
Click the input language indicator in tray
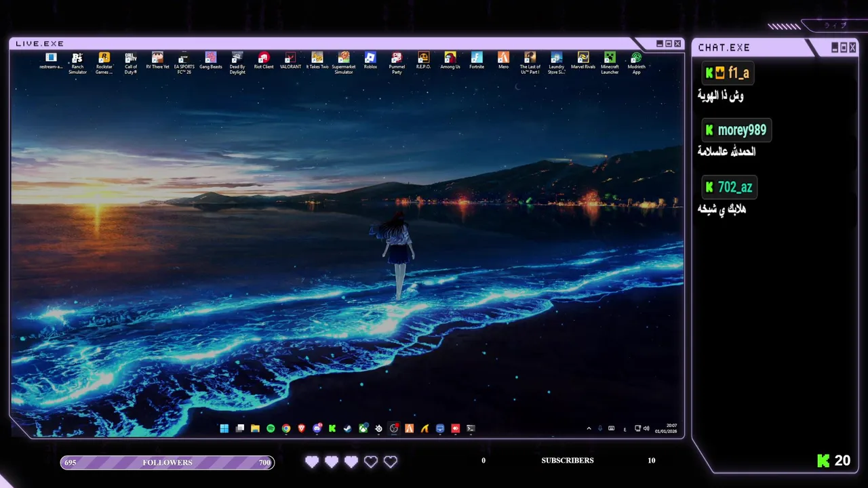(625, 428)
